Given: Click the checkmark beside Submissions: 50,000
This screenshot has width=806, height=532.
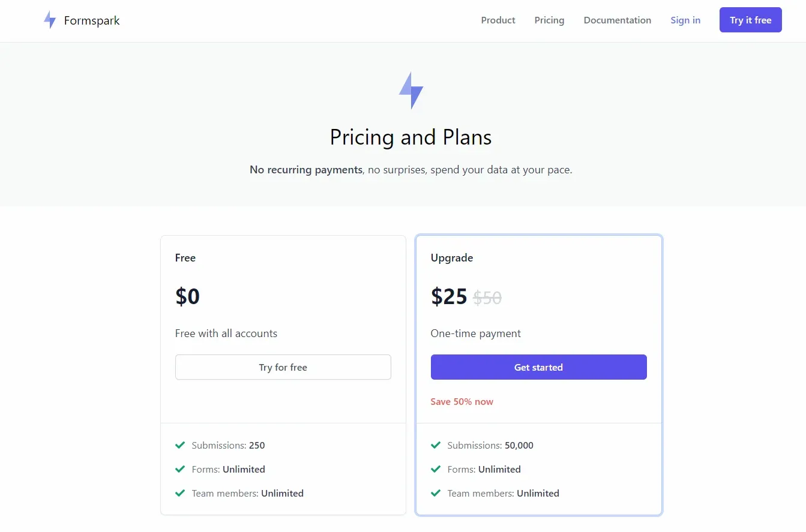Looking at the screenshot, I should (x=435, y=445).
